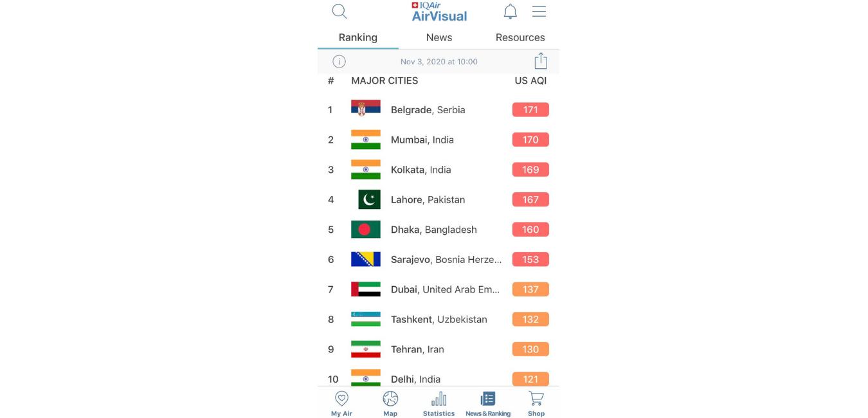
Task: Switch to the Resources tab
Action: pyautogui.click(x=520, y=37)
